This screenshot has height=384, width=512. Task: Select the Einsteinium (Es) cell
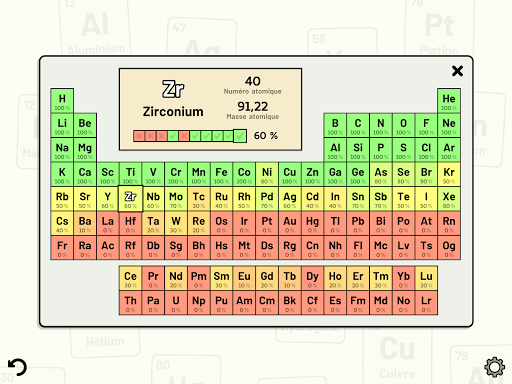click(335, 303)
